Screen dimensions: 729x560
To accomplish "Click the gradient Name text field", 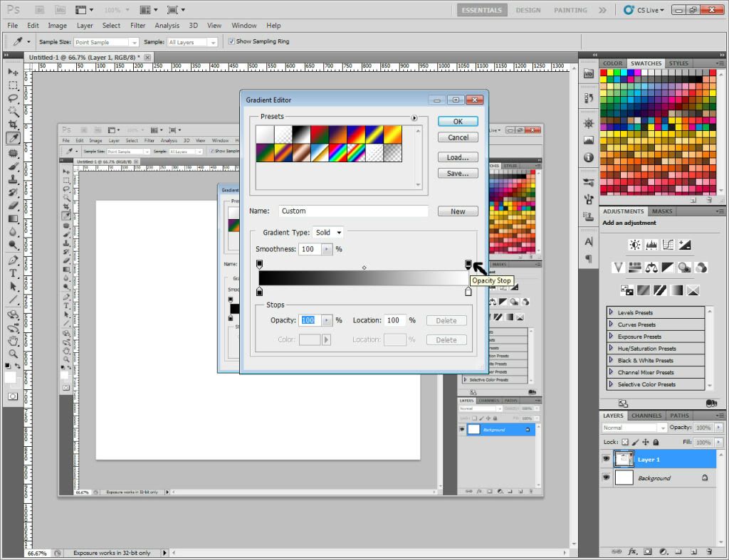I will (x=353, y=211).
